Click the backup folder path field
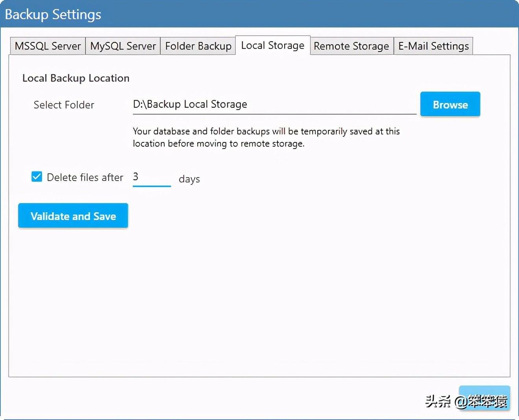Image resolution: width=519 pixels, height=420 pixels. tap(274, 104)
